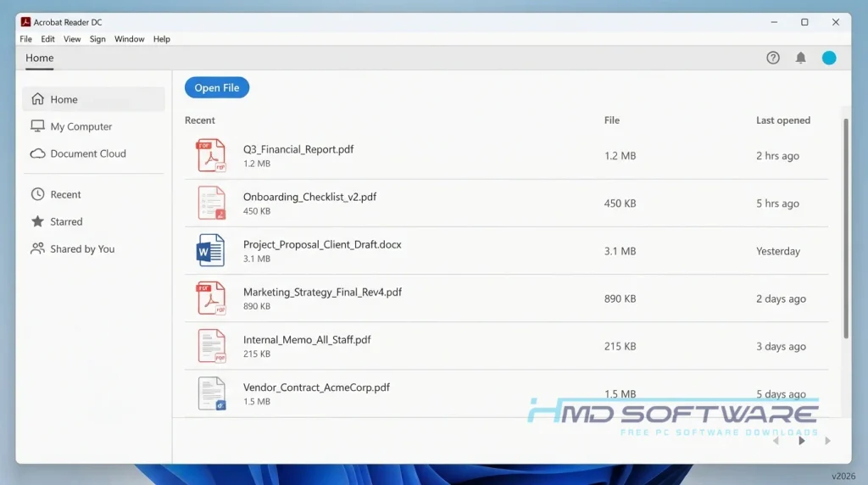Click the Yesterday last-opened value
The image size is (868, 485).
click(778, 251)
